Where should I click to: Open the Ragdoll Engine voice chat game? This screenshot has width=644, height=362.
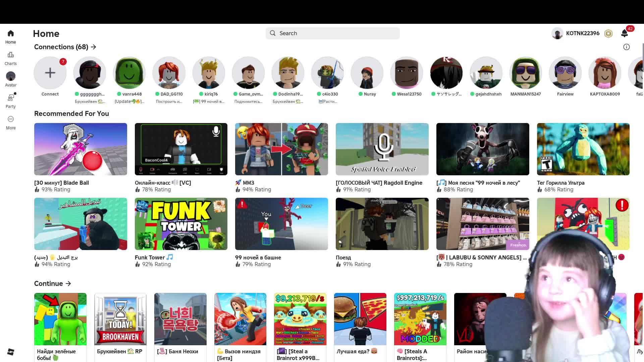click(382, 149)
